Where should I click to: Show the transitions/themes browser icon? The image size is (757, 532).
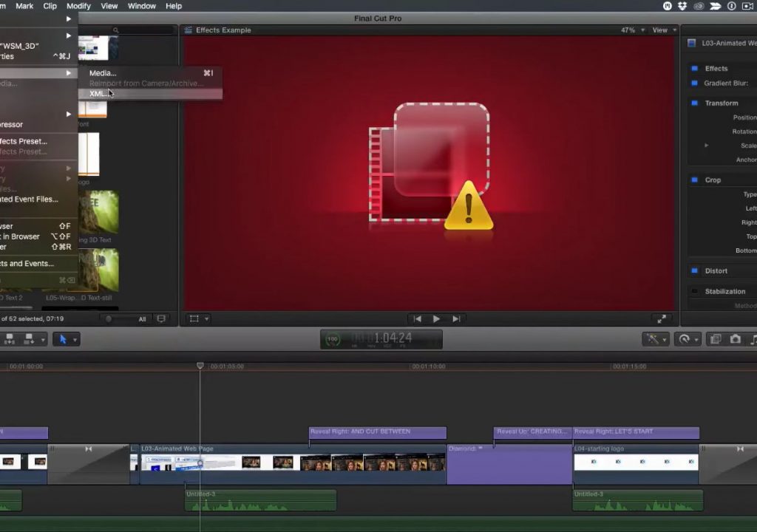(x=716, y=339)
